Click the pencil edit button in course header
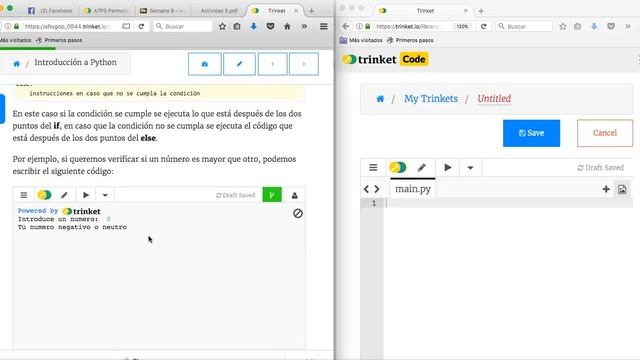Screen dimensions: 640x360 point(239,64)
